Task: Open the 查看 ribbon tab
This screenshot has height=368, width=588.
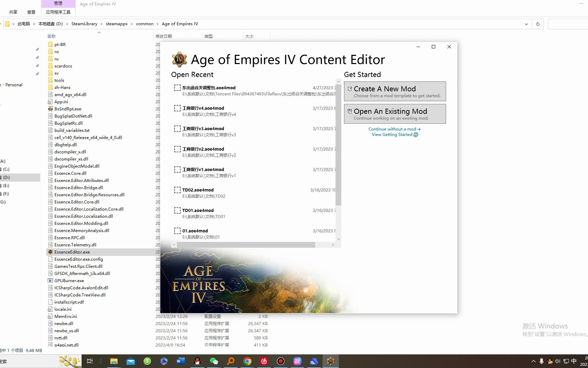Action: [x=31, y=12]
